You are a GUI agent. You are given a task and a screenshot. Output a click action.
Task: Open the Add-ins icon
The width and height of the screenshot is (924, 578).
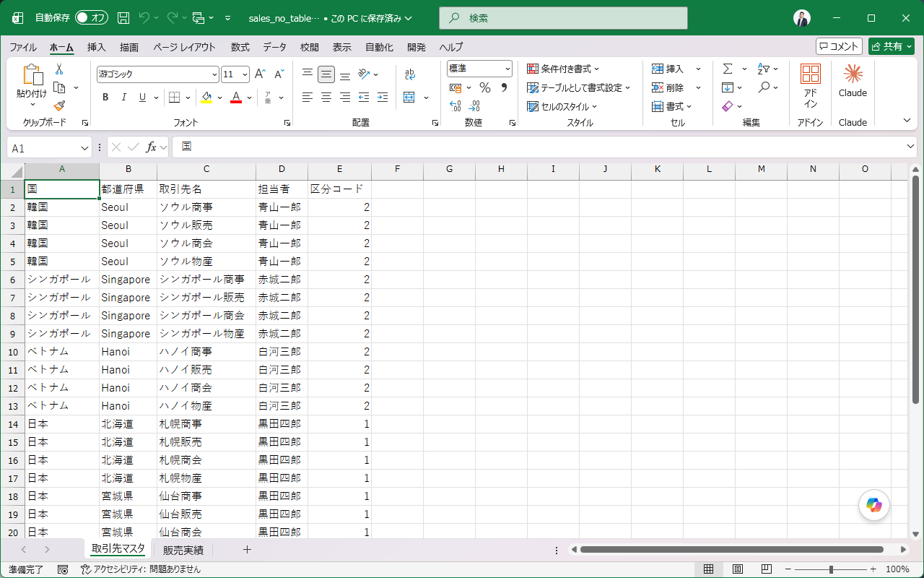811,85
